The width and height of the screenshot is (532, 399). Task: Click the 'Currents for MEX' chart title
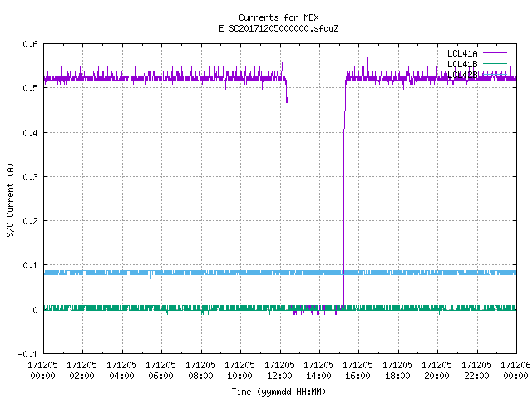coord(278,17)
